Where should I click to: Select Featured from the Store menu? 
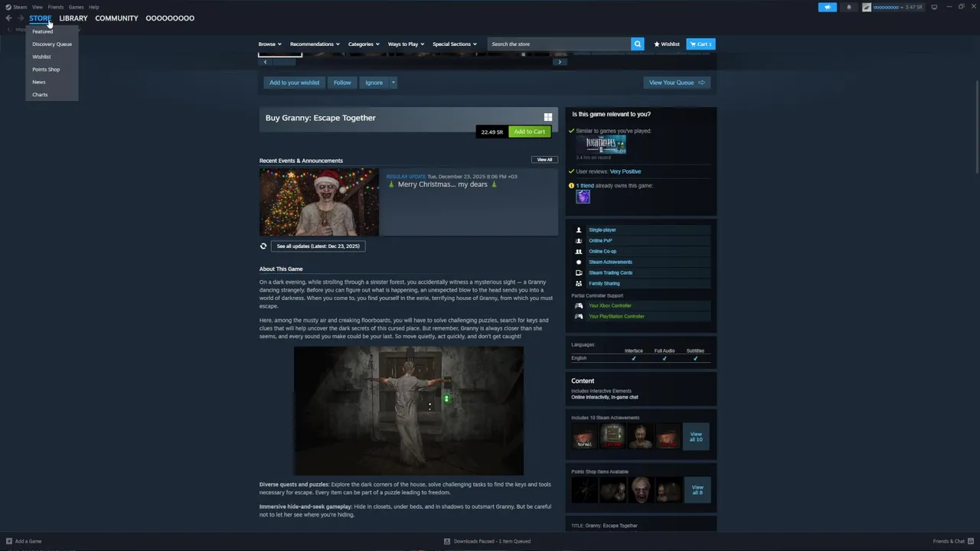coord(43,31)
